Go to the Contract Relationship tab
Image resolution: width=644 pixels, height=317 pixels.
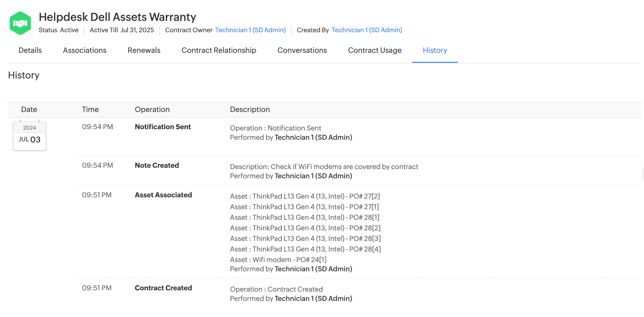click(x=219, y=50)
